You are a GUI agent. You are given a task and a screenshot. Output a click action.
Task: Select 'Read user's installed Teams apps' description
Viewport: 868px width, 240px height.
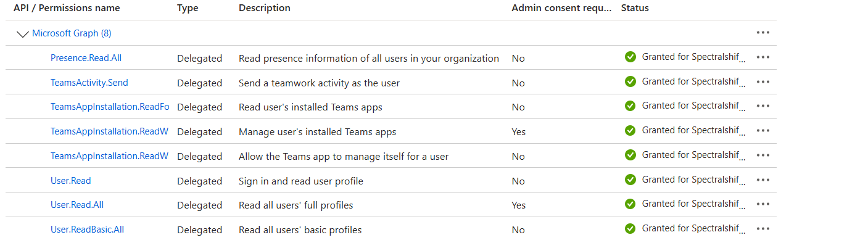[310, 107]
